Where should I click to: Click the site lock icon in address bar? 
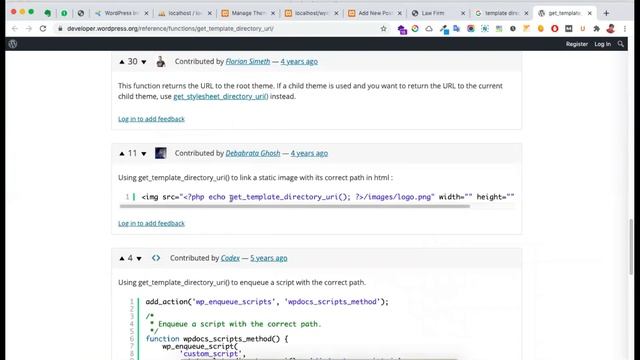coord(60,29)
